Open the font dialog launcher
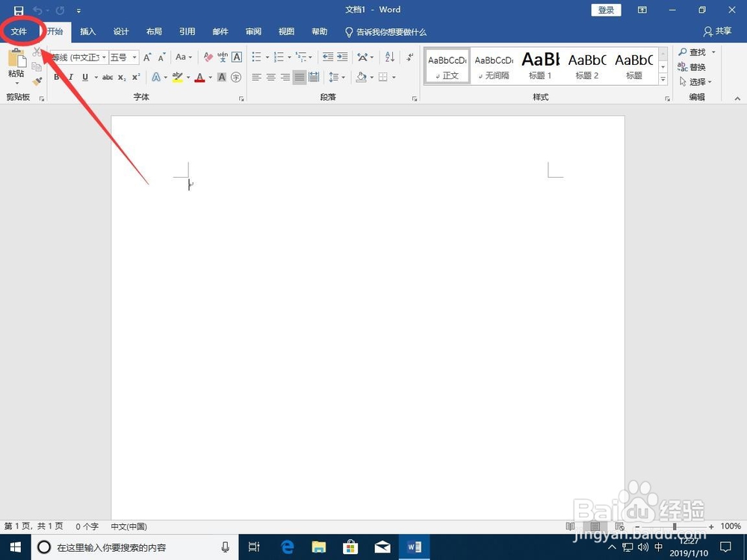This screenshot has height=560, width=747. pos(241,99)
